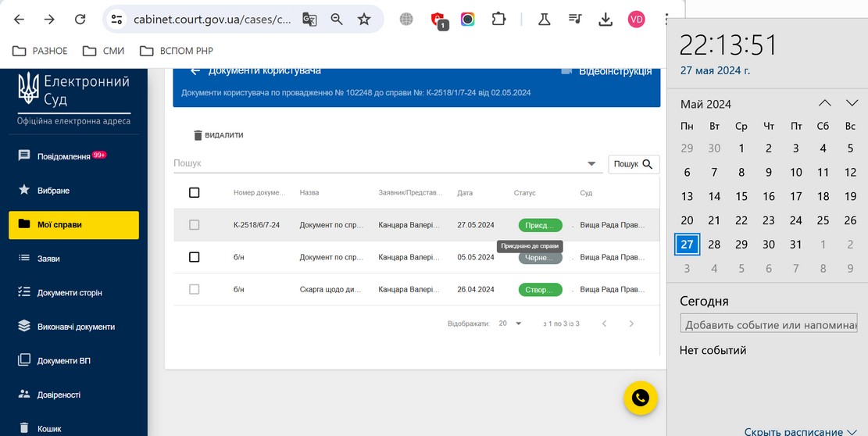Click document number К-2518/6/7-24
The width and height of the screenshot is (868, 436).
[256, 225]
